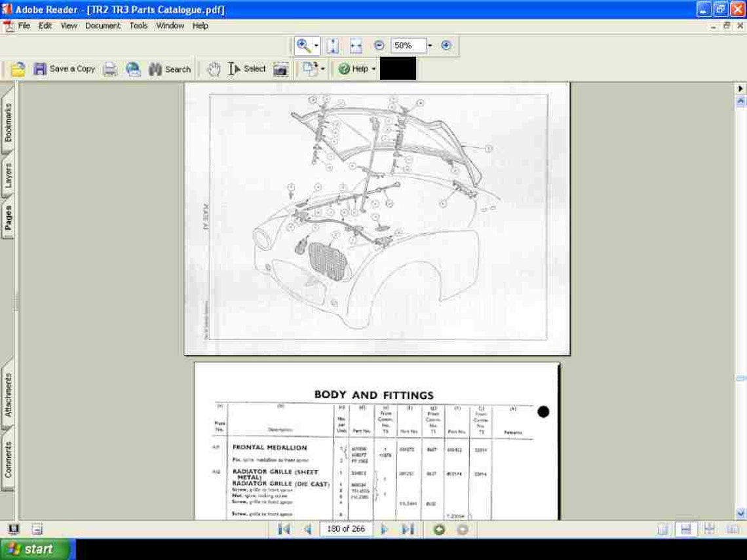
Task: Click the vertical scrollbar down arrow
Action: 740,513
